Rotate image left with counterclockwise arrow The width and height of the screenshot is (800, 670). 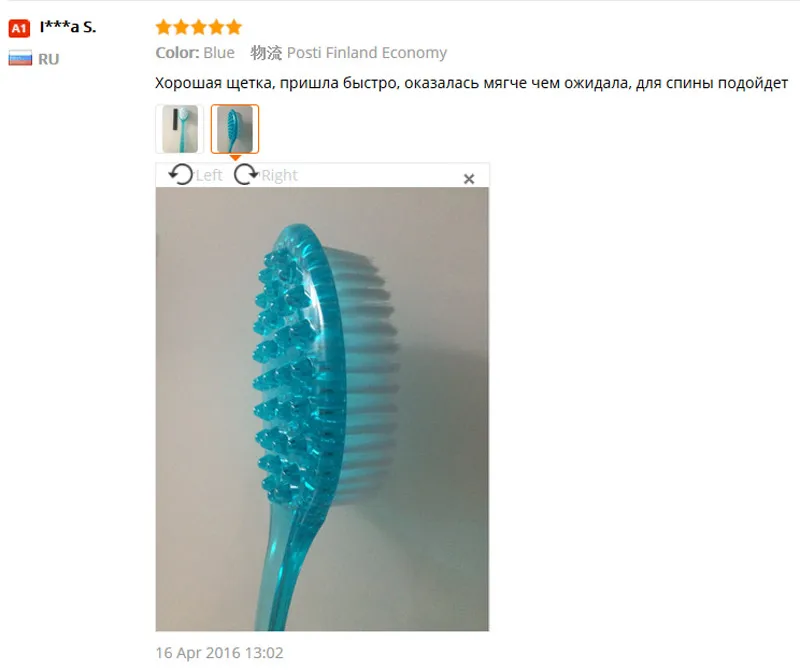181,175
